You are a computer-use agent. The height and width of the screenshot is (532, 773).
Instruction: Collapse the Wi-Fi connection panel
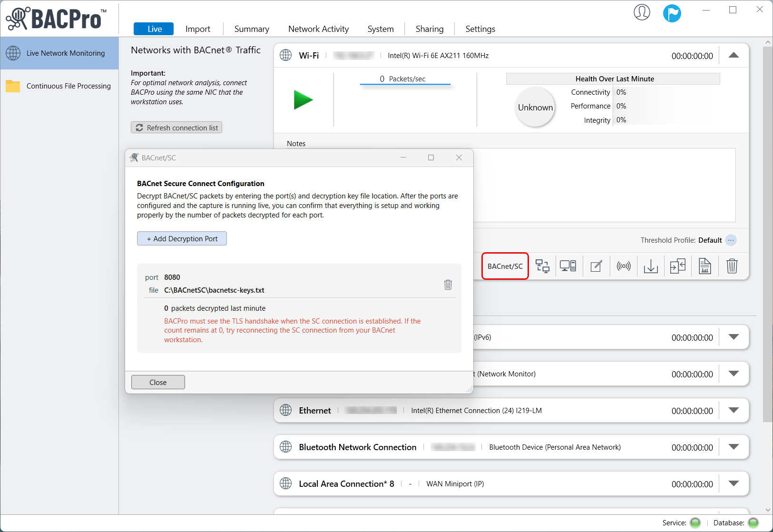pyautogui.click(x=734, y=55)
